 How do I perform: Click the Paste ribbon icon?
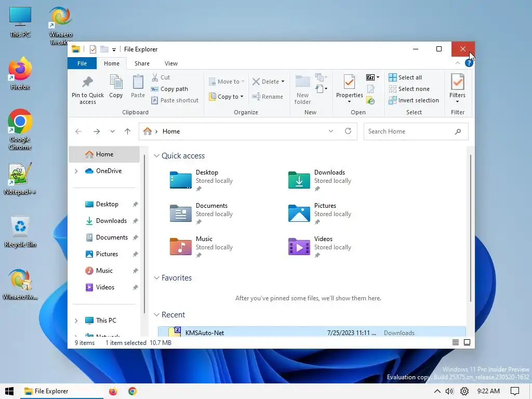138,82
